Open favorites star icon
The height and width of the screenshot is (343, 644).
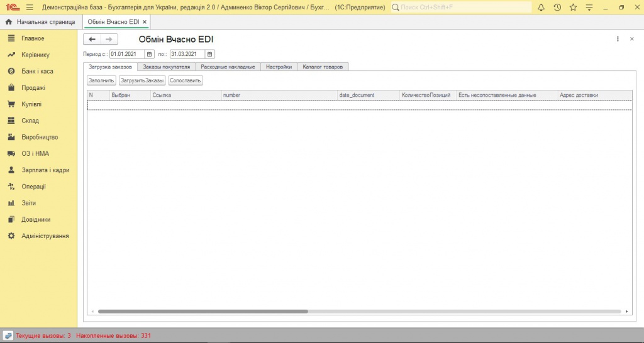(573, 8)
